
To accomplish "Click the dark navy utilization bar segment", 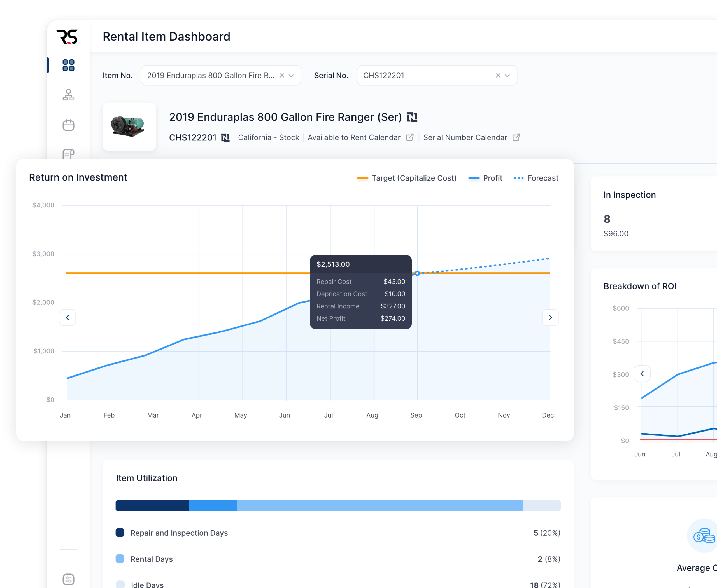I will coord(152,506).
